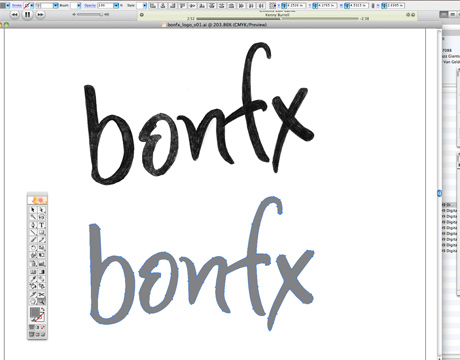The width and height of the screenshot is (460, 360).
Task: Open the Style dropdown
Action: 145,5
